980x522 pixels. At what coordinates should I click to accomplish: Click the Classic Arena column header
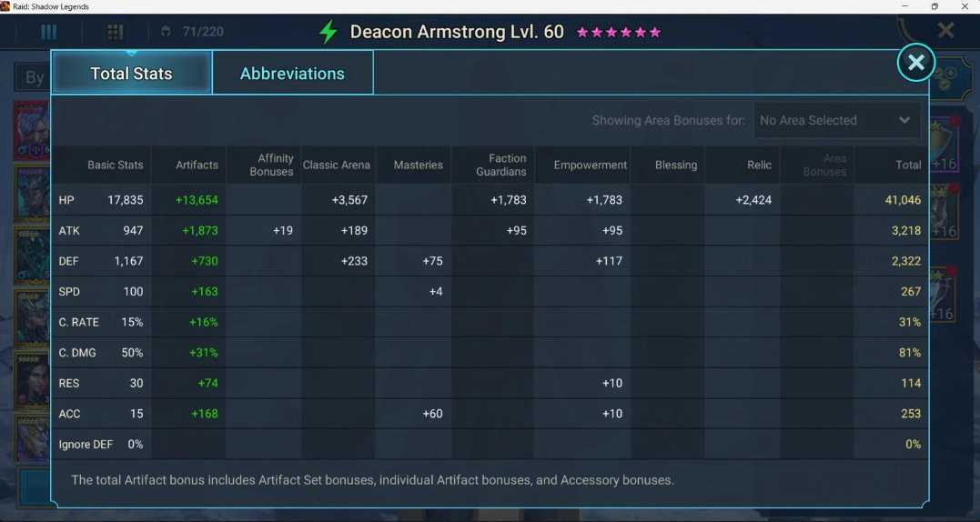pos(337,165)
